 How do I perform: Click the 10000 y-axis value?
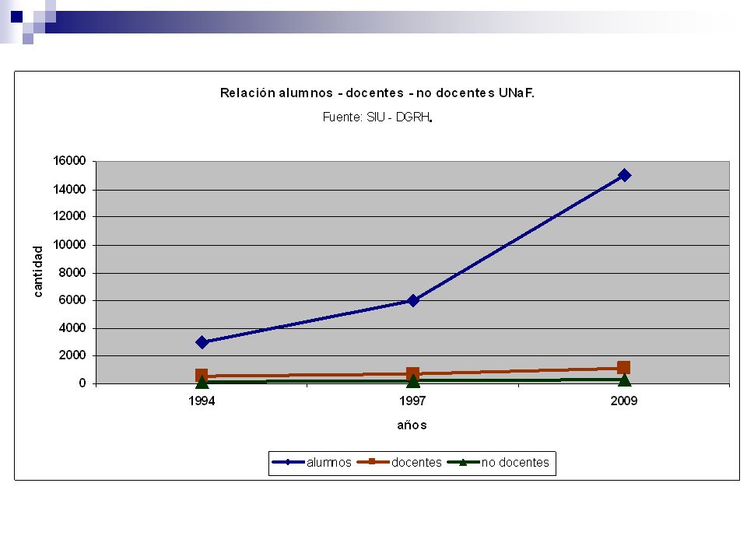pyautogui.click(x=69, y=245)
